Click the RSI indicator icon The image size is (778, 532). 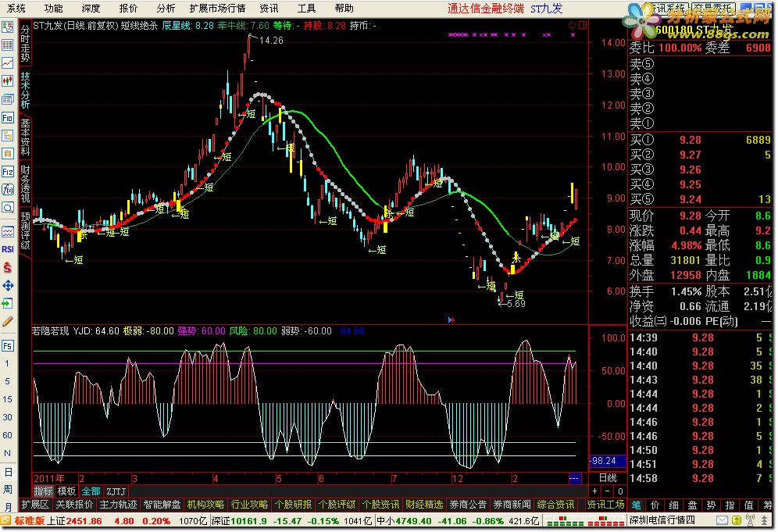pos(8,249)
